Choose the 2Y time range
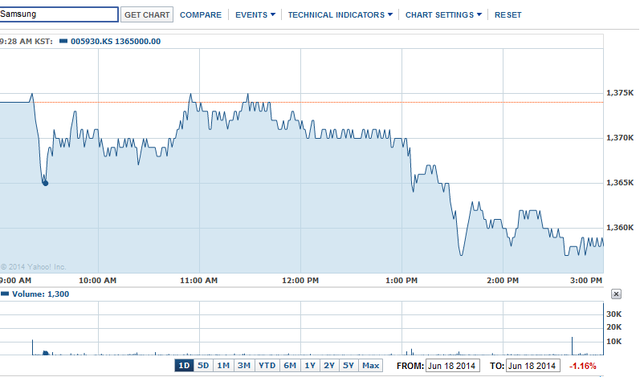The height and width of the screenshot is (377, 640). tap(329, 366)
